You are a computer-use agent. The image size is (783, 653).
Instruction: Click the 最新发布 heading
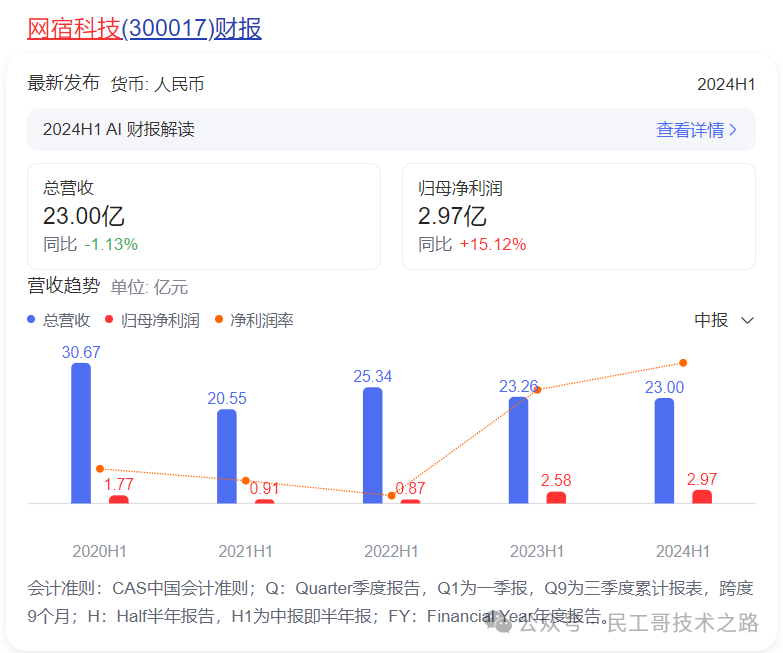coord(63,83)
